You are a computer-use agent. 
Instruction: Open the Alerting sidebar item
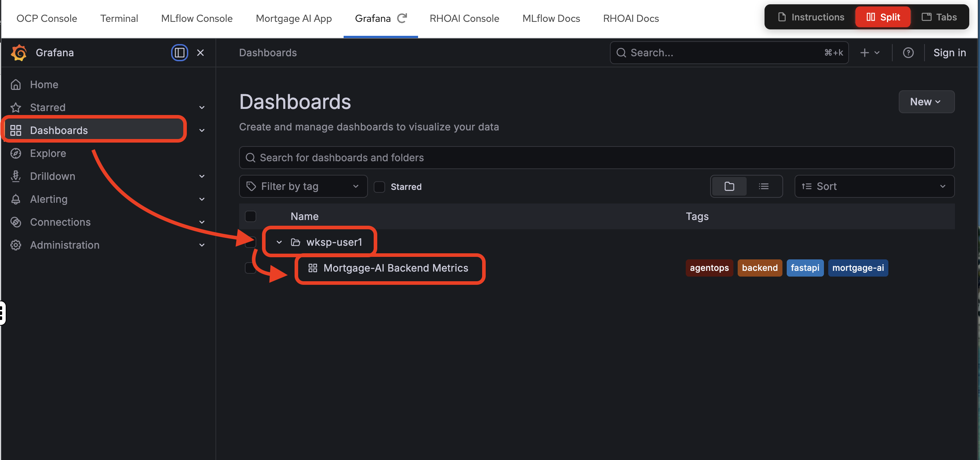point(49,199)
